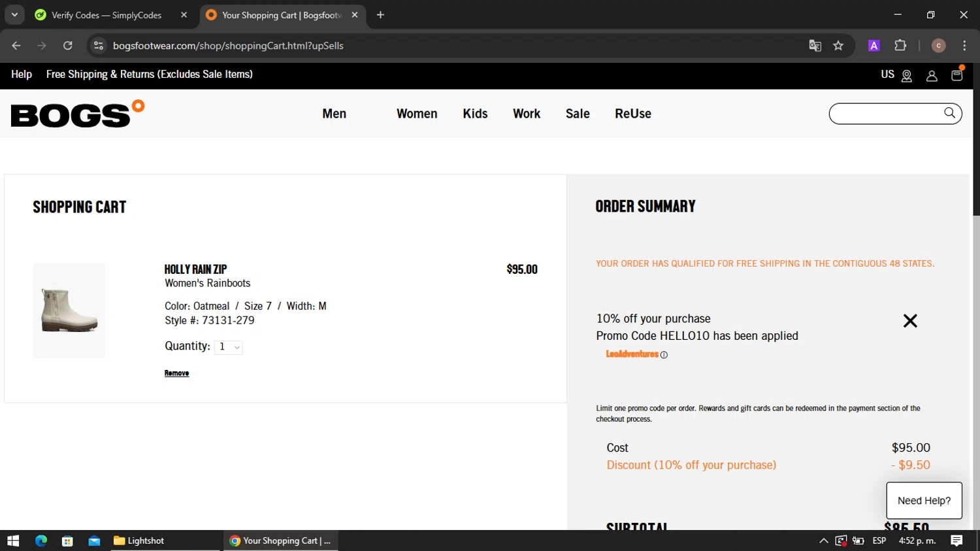Open the ReUse menu

coord(633,114)
